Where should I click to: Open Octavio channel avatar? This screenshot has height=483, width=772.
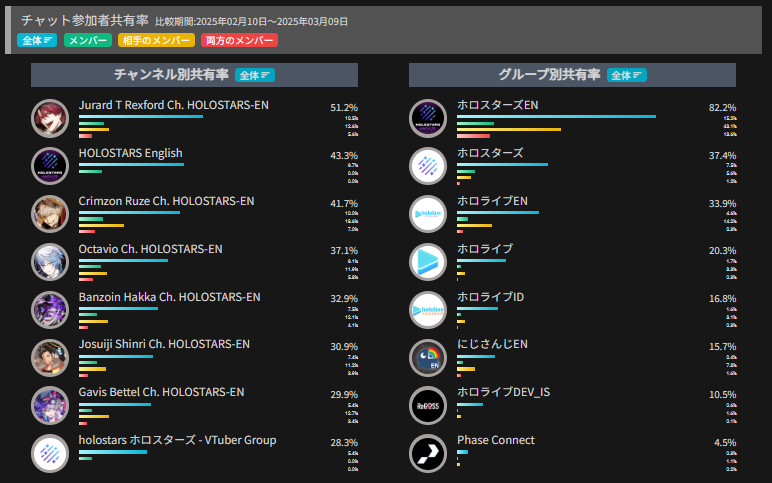pyautogui.click(x=50, y=262)
